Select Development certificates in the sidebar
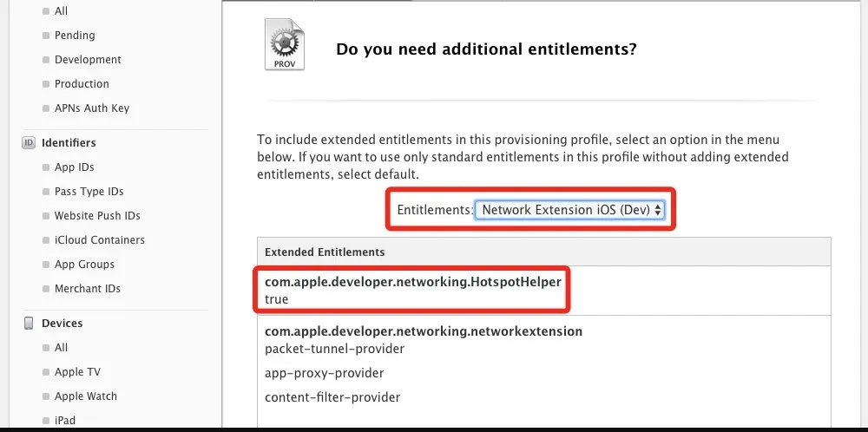 88,60
